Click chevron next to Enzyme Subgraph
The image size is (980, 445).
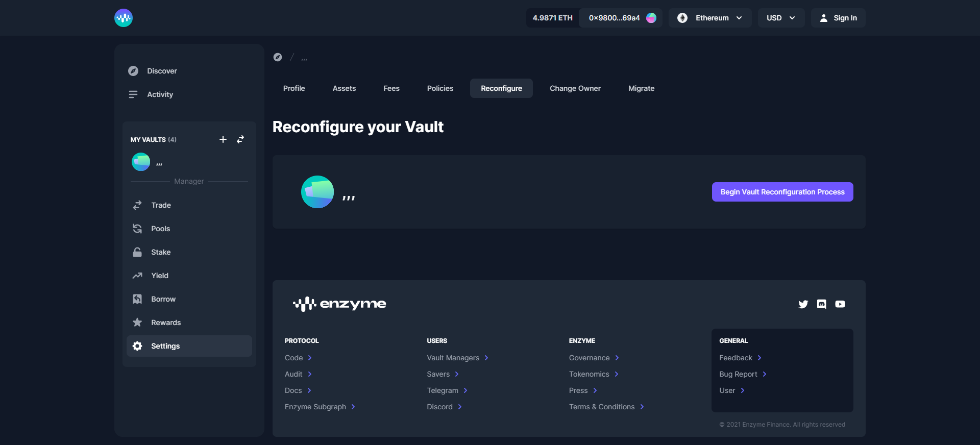point(353,407)
